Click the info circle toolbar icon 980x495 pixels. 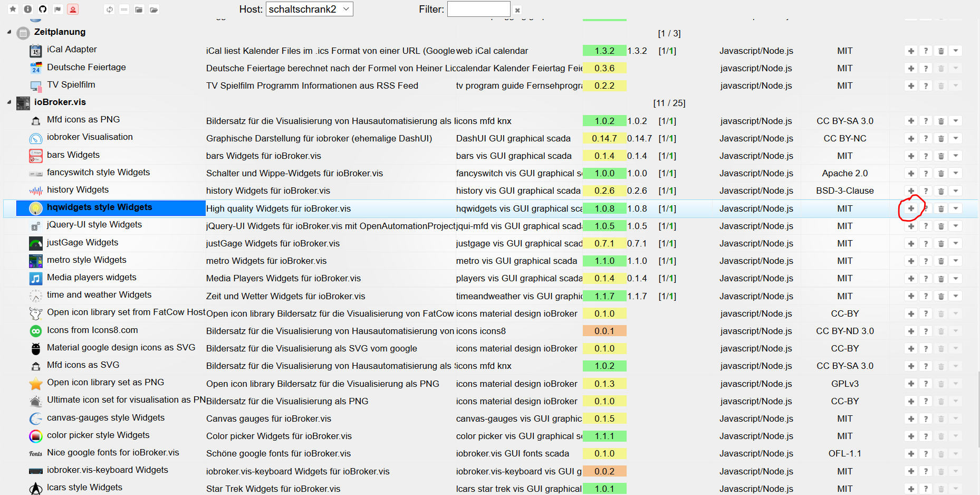[x=28, y=9]
